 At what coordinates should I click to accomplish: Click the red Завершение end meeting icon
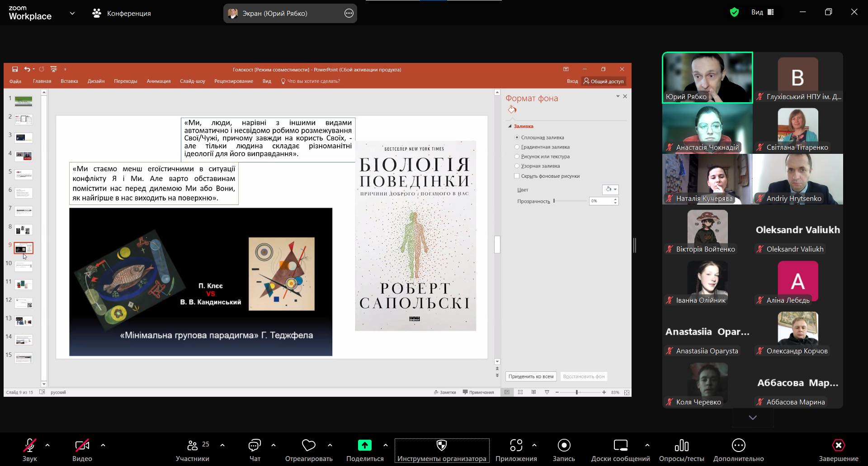click(x=838, y=446)
